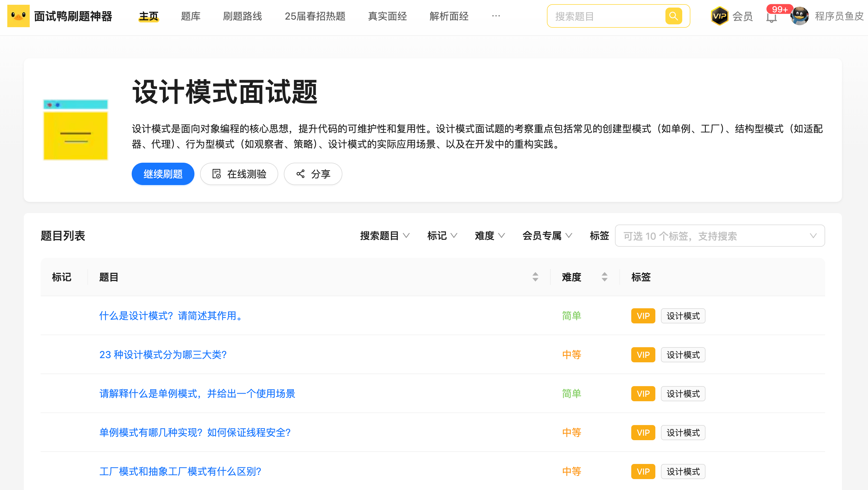Open the 标签 tag selection combo box

click(720, 236)
